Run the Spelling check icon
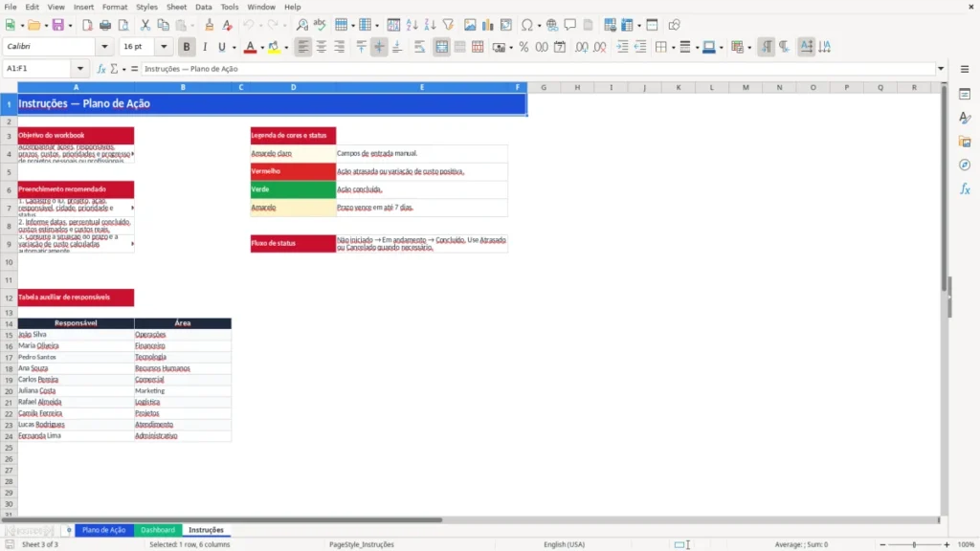Viewport: 980px width, 551px height. click(x=320, y=25)
